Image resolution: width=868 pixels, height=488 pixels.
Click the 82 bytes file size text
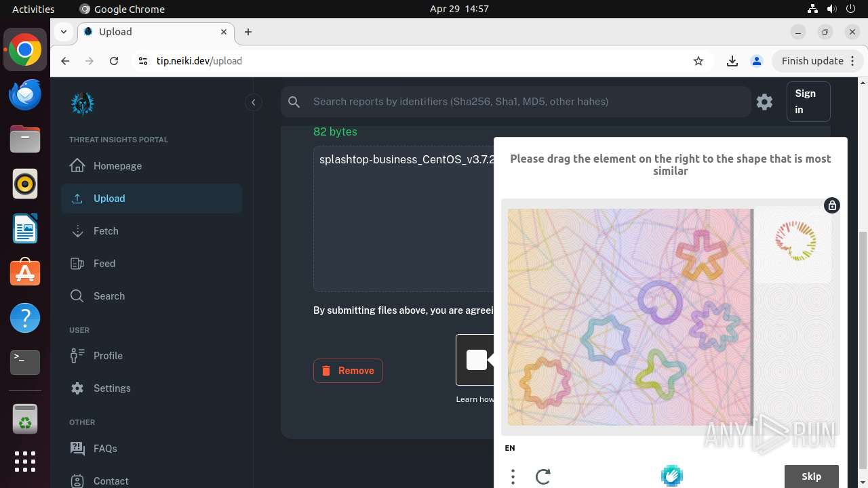[x=335, y=131]
